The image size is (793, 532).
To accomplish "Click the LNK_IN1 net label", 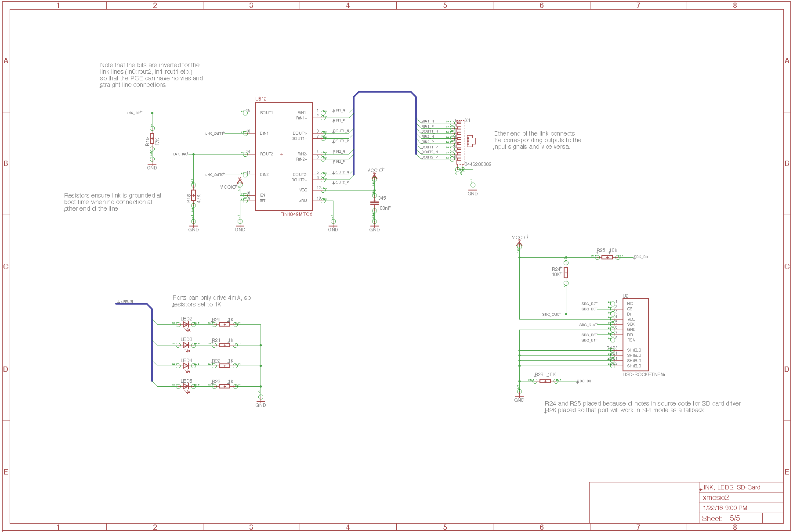I will pyautogui.click(x=134, y=113).
